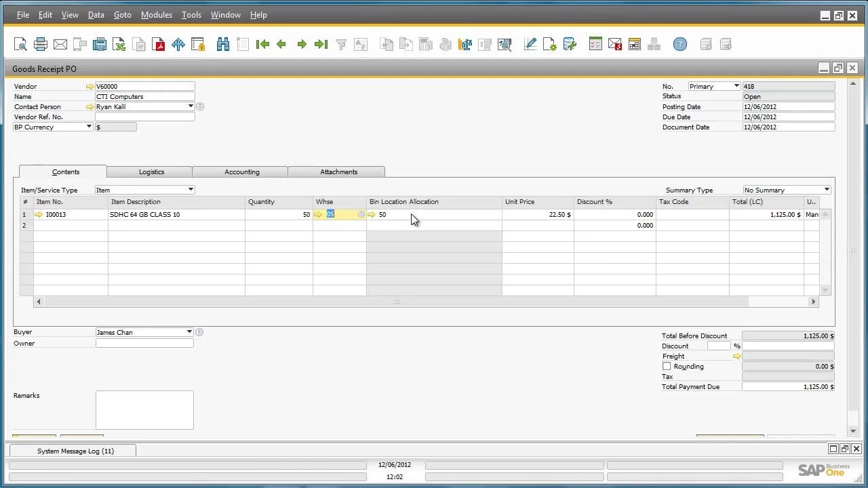Click the table's vertical scrollbar down arrow

(x=825, y=290)
